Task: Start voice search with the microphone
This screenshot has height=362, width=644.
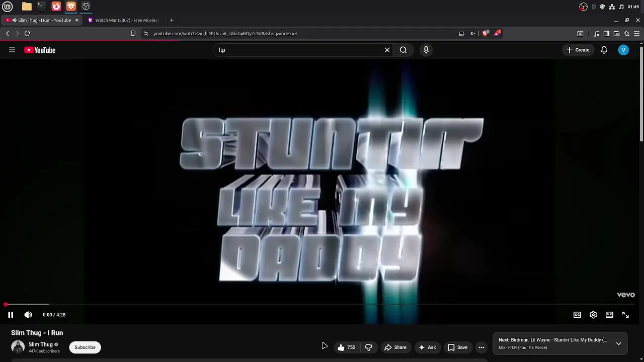Action: point(426,50)
